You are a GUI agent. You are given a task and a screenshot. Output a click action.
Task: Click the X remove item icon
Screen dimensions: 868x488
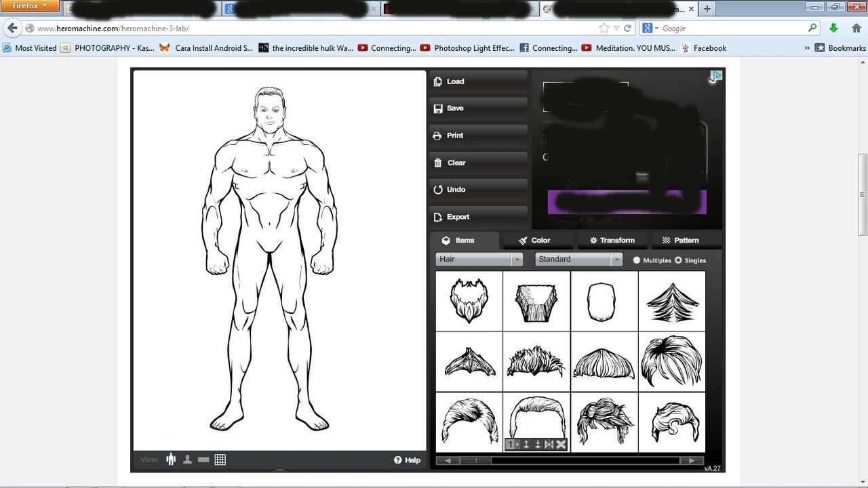coord(561,445)
